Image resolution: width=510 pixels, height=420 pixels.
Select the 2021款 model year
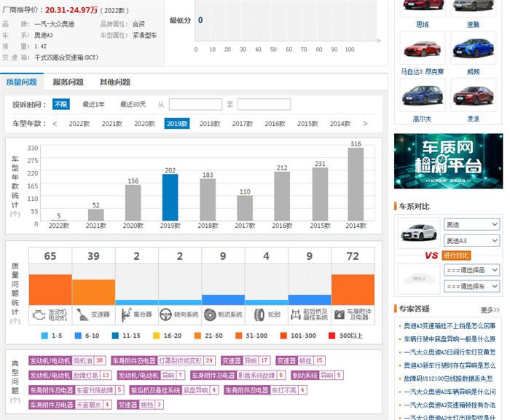[112, 124]
